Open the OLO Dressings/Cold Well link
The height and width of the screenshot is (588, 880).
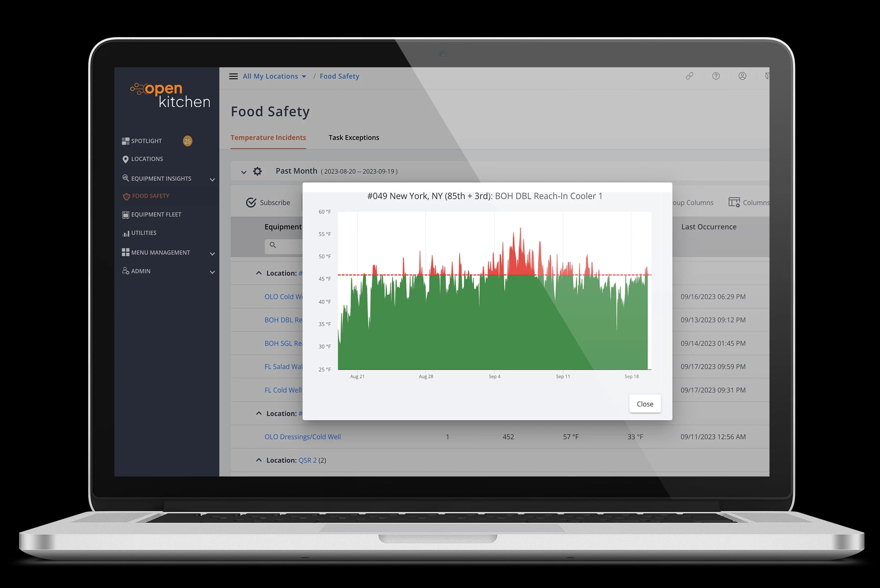coord(303,436)
